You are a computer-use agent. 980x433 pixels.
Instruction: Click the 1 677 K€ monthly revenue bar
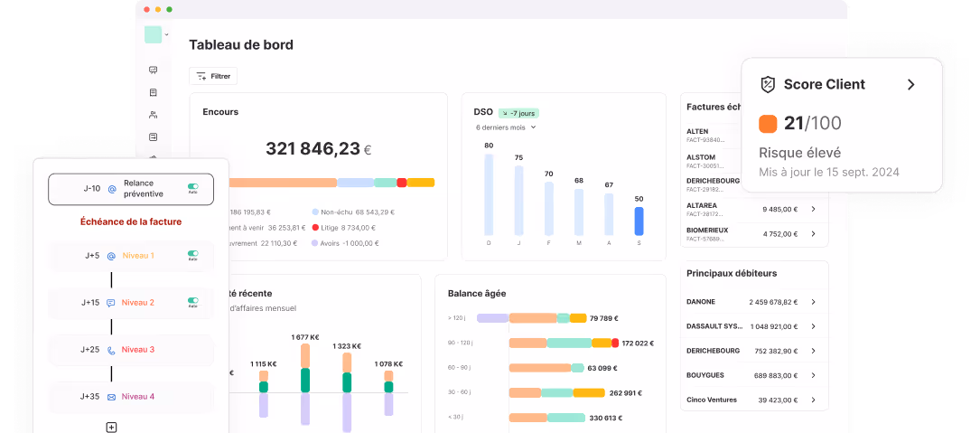click(x=305, y=385)
